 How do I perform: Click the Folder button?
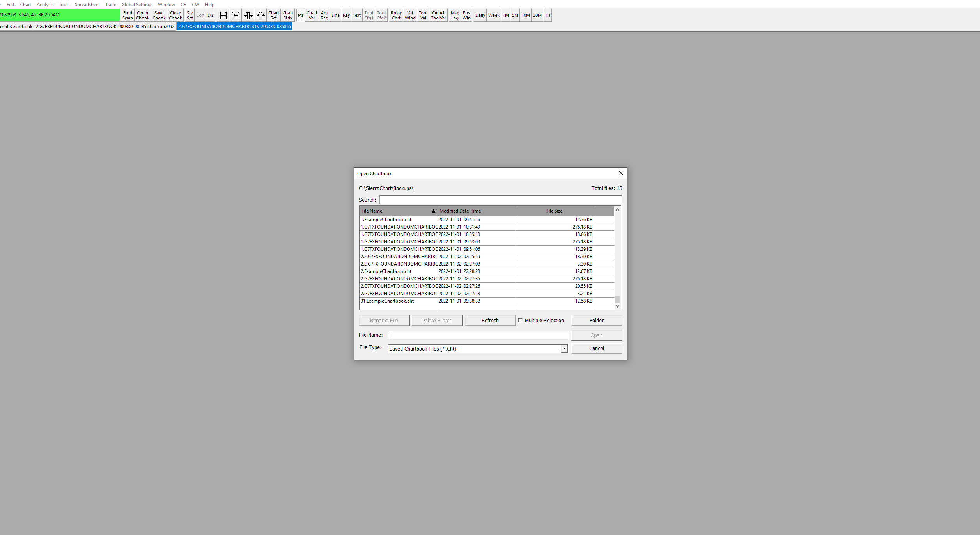coord(596,320)
